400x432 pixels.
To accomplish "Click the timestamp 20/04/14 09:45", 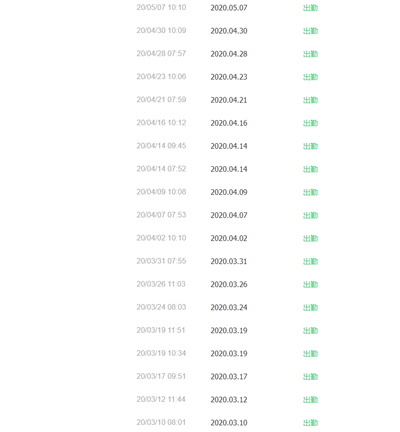I will [161, 146].
